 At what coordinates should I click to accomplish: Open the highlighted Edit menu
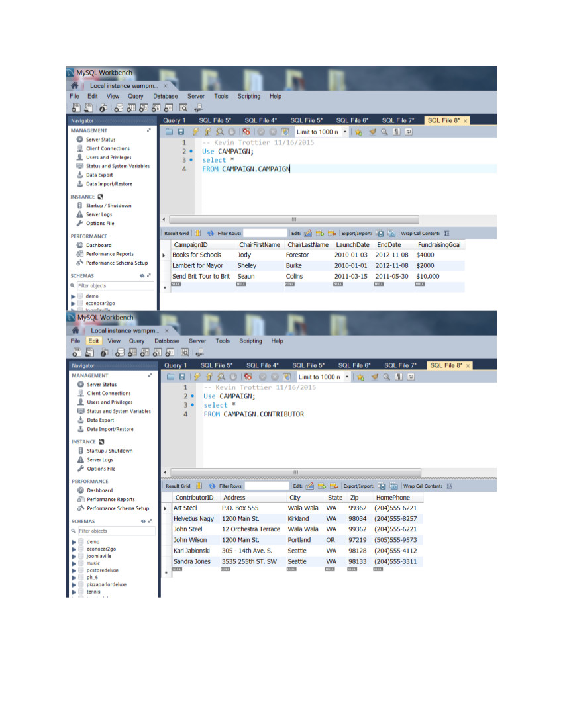coord(93,341)
